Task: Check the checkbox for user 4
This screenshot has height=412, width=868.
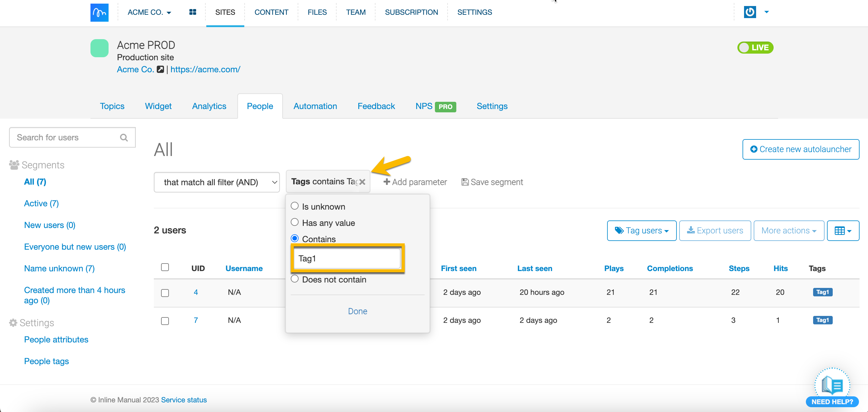Action: tap(165, 292)
